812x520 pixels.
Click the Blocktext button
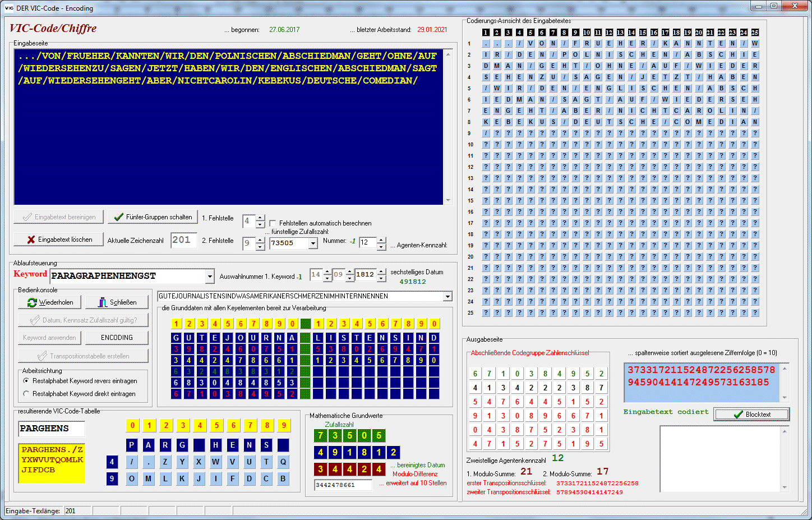pos(751,415)
